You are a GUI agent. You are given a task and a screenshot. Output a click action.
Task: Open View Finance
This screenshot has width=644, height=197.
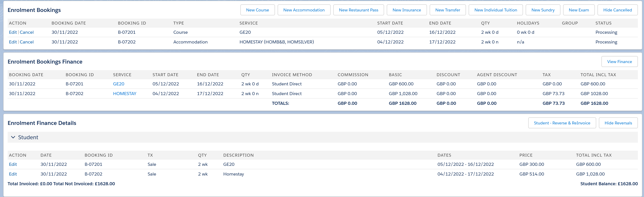[619, 62]
